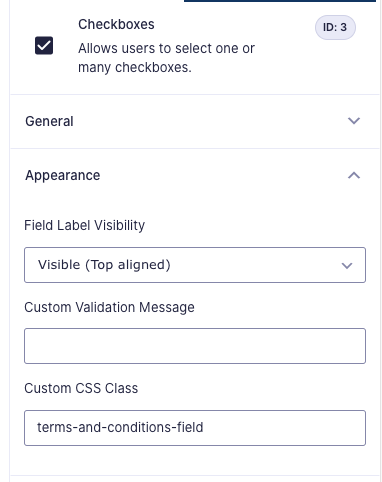This screenshot has width=382, height=482.
Task: Click the active tab underline at top
Action: click(x=280, y=1)
